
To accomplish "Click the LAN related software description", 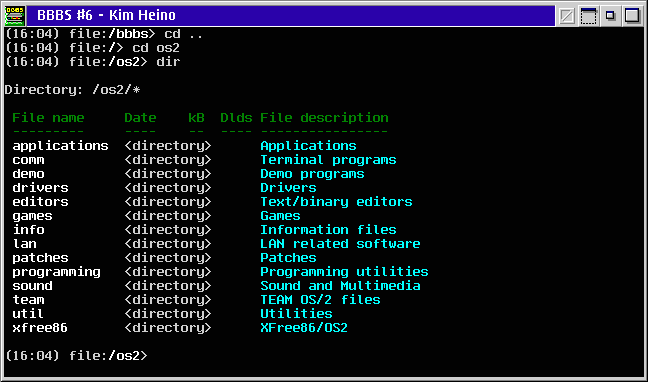I will click(x=340, y=244).
